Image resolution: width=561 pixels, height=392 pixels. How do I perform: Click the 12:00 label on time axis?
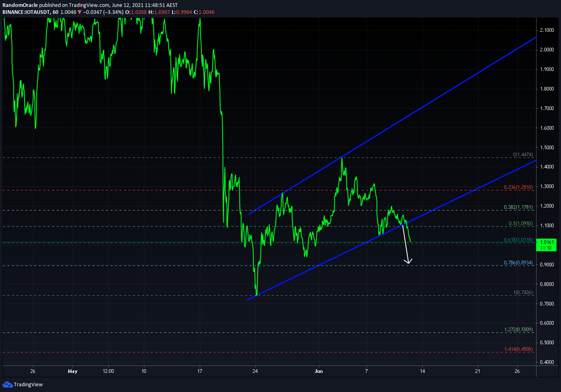pos(108,371)
